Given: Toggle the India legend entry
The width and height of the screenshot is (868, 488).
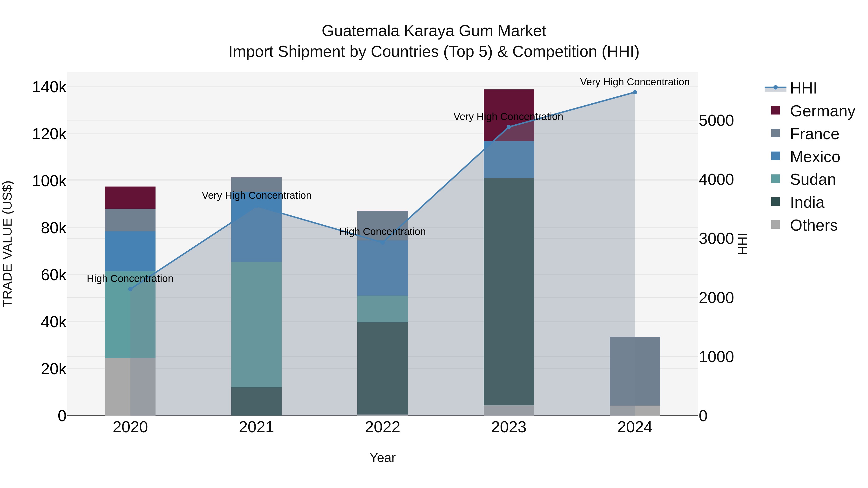Looking at the screenshot, I should click(797, 202).
